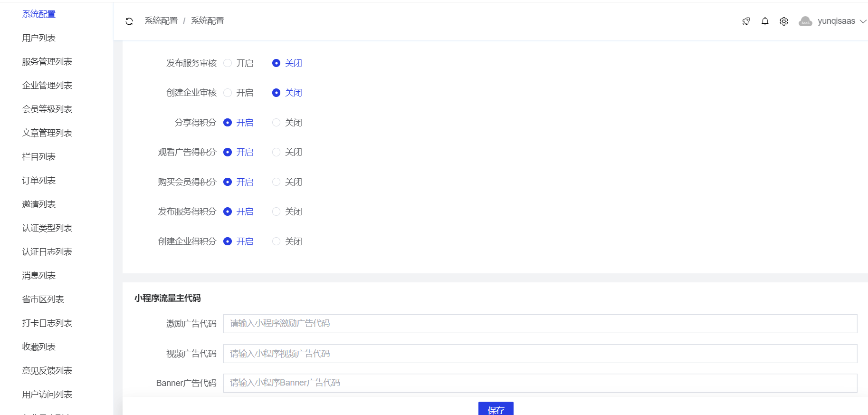Image resolution: width=868 pixels, height=415 pixels.
Task: Select 关闭 for 购买会员得积分
Action: click(x=276, y=182)
